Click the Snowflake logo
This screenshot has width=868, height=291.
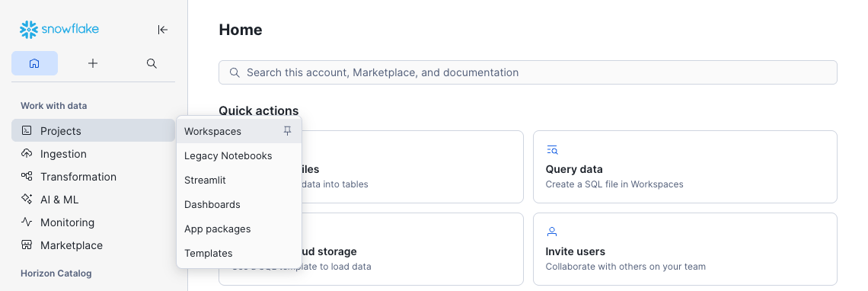[59, 30]
